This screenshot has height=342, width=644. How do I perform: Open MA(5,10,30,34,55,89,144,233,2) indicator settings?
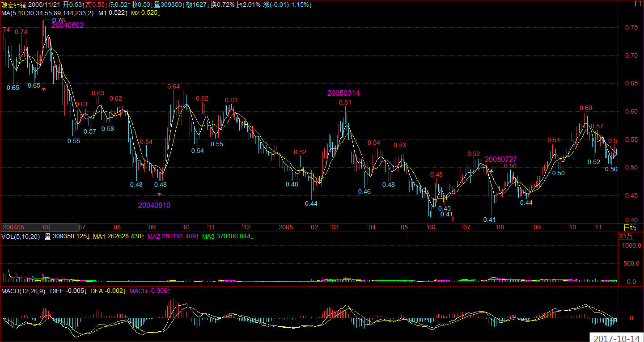click(x=47, y=13)
